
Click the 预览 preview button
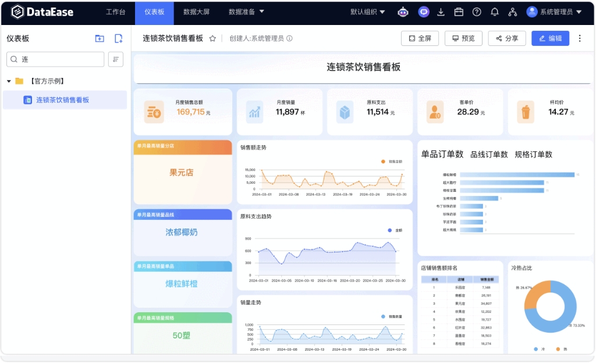[463, 38]
